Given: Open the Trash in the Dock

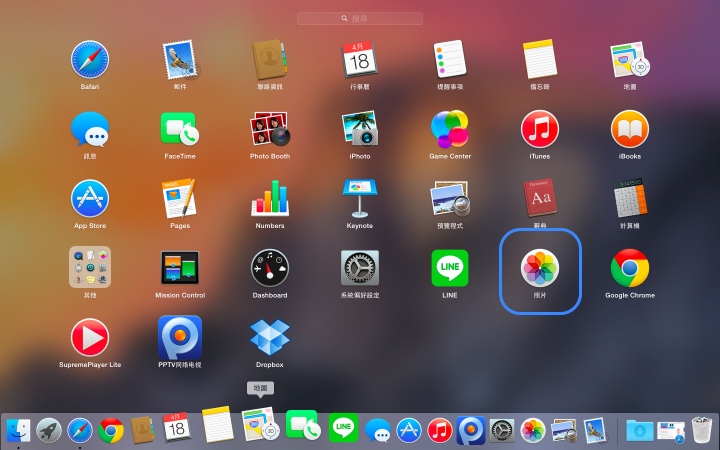Looking at the screenshot, I should pos(702,431).
